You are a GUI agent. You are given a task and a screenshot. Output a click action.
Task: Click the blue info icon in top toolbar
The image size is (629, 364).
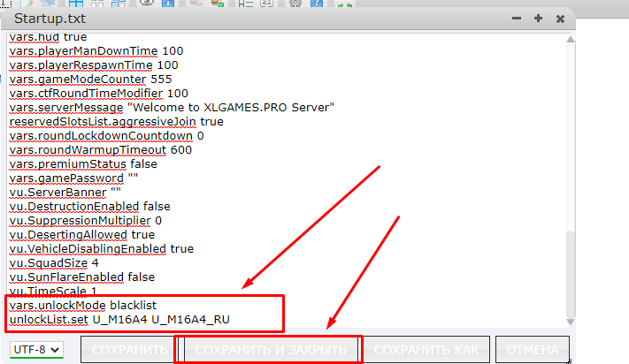[x=168, y=3]
